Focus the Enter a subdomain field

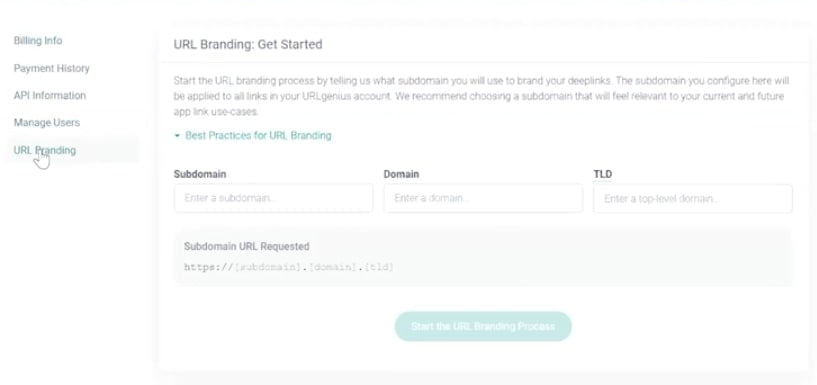(274, 198)
